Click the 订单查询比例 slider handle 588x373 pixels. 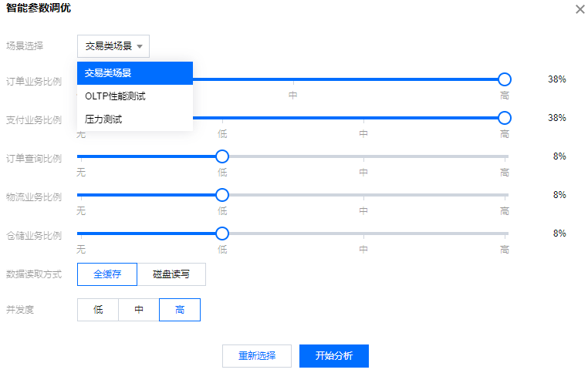[222, 156]
